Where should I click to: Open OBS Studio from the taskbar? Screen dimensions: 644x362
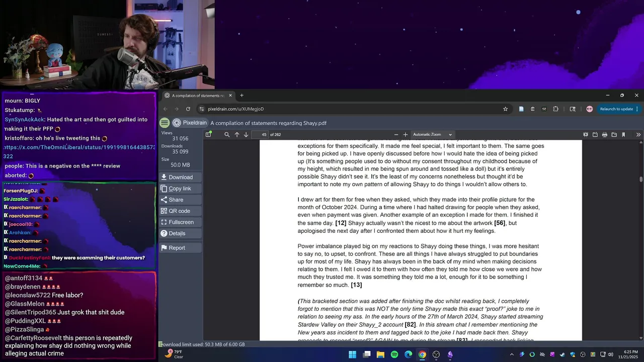tap(436, 354)
